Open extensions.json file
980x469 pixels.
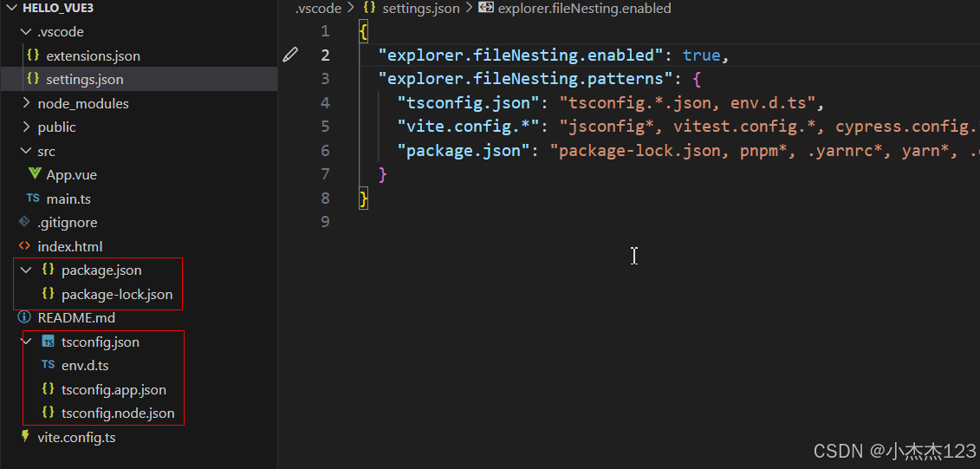[93, 55]
